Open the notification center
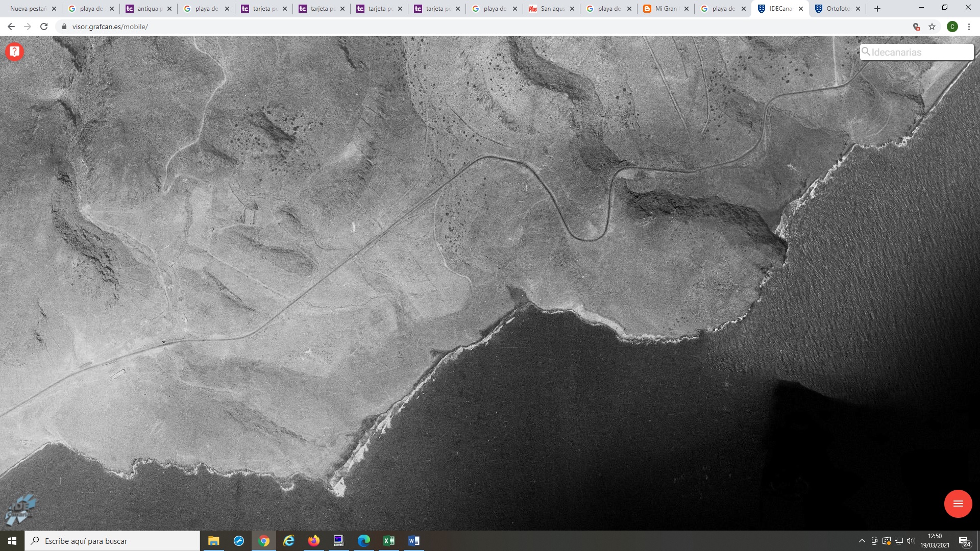The image size is (980, 551). tap(964, 541)
